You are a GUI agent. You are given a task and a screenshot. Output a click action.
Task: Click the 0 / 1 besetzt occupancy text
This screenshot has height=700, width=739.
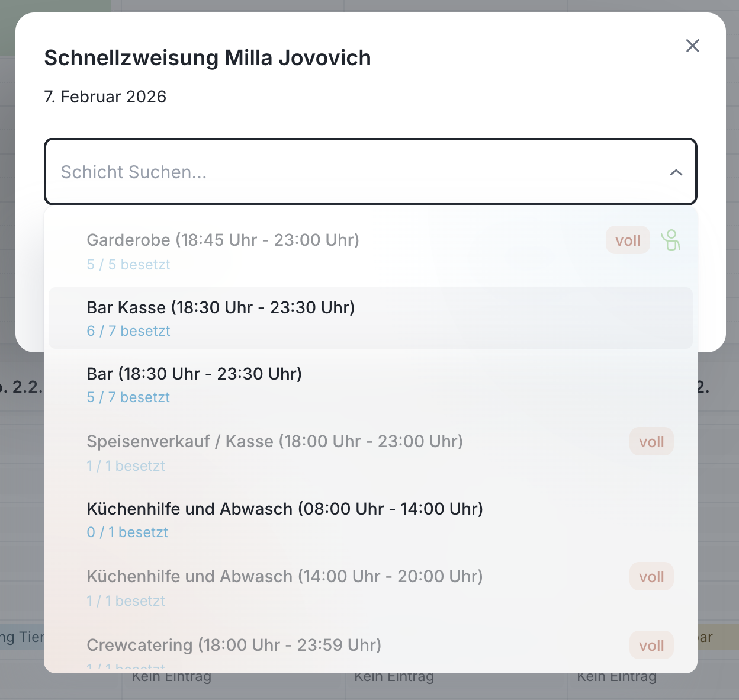click(127, 532)
